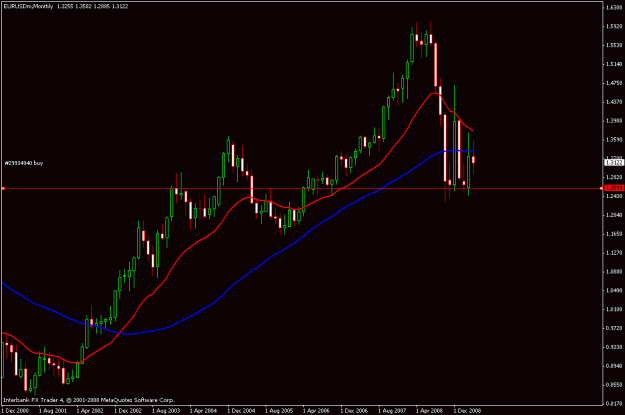Click the 1 Aug 2007 date label
This screenshot has width=625, height=415.
point(392,411)
